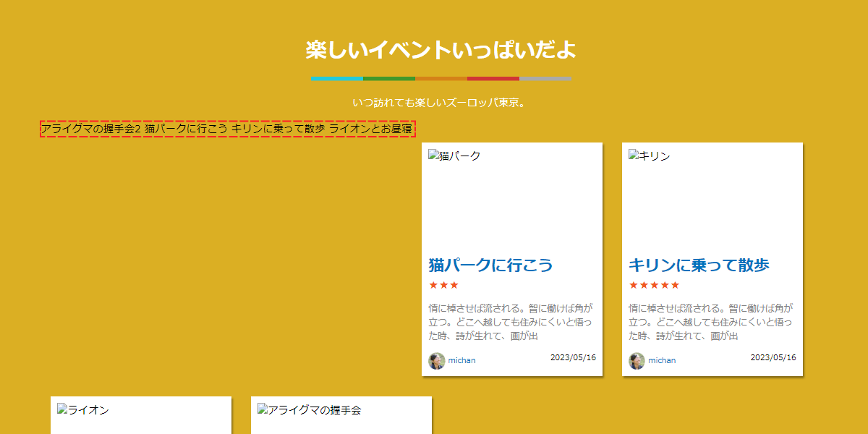Click the five-star rating on the キリン card
The height and width of the screenshot is (434, 868).
point(654,285)
